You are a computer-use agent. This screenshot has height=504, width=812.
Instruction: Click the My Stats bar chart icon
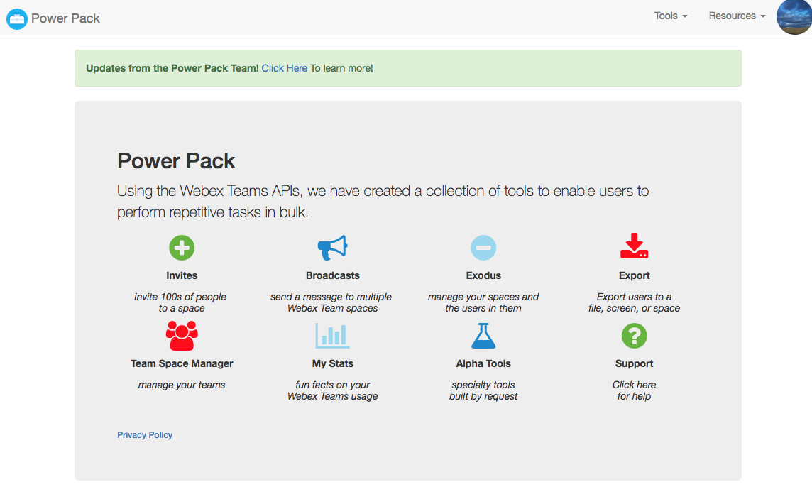coord(332,336)
